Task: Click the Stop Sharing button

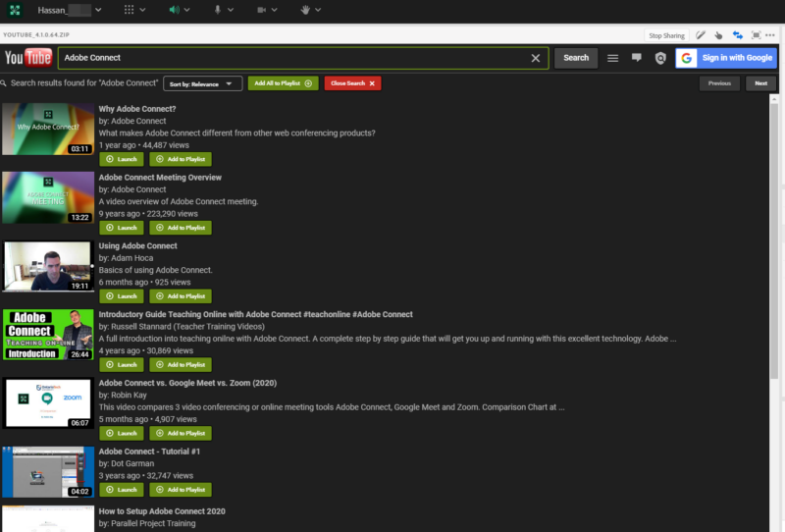Action: tap(666, 35)
